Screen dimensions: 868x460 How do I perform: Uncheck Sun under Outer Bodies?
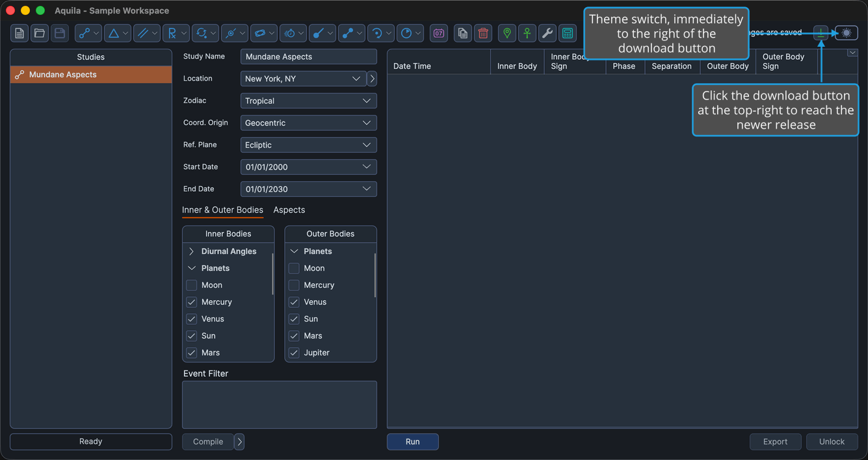[294, 319]
